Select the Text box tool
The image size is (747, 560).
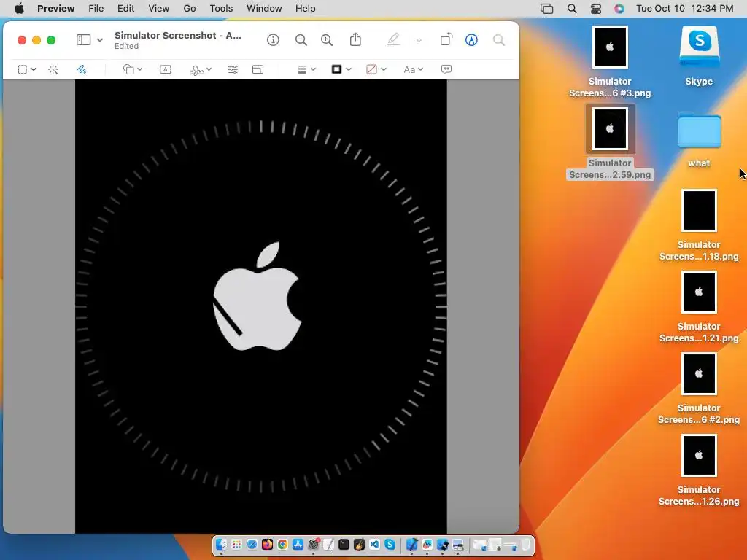coord(166,69)
